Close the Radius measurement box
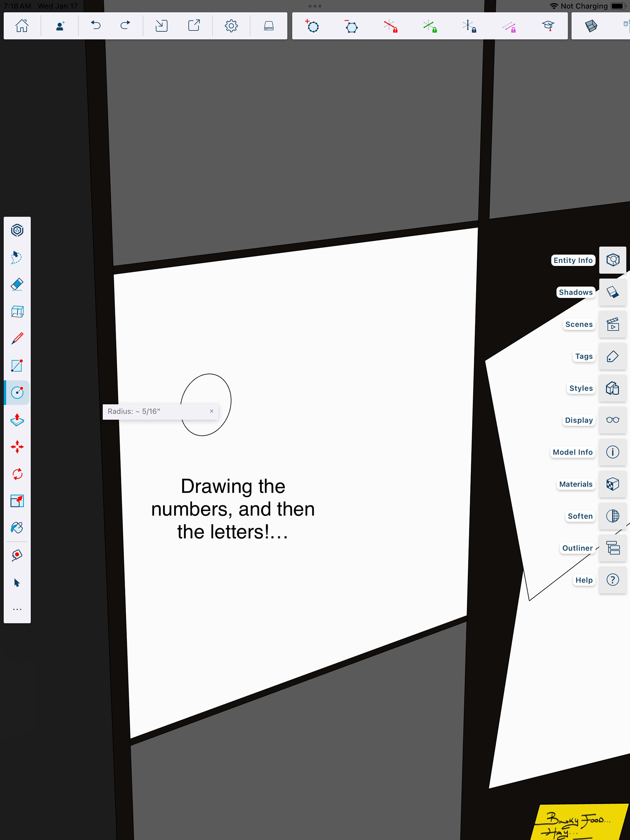Screen dimensions: 630x840 212,411
